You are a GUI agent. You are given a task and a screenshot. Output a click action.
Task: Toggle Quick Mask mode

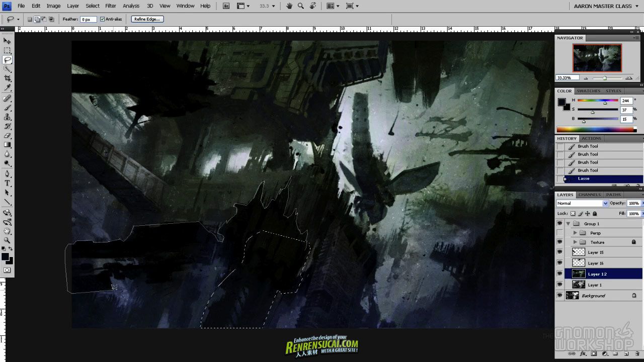click(x=7, y=270)
